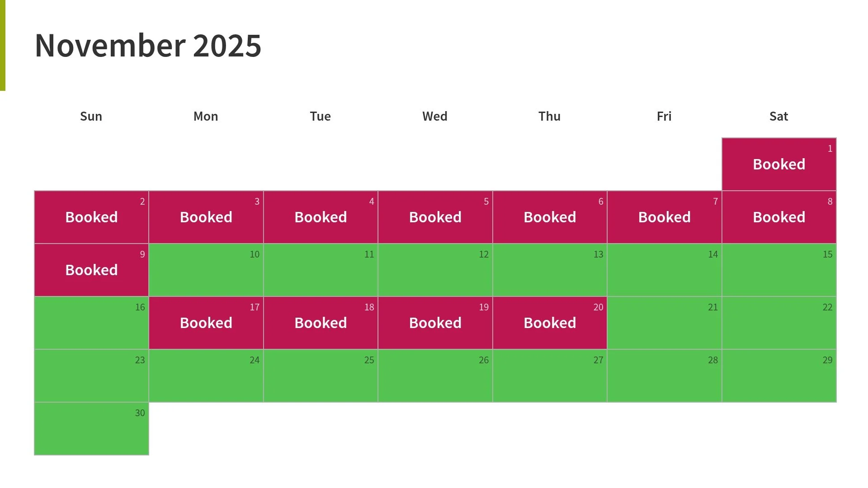The height and width of the screenshot is (488, 868).
Task: Select the Wed column header
Action: point(435,116)
